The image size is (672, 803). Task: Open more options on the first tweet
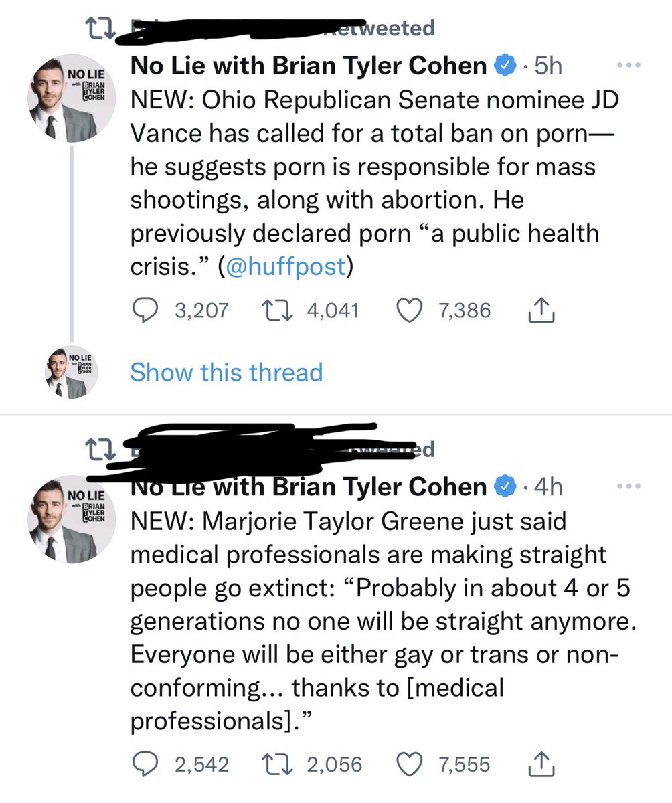tap(627, 67)
